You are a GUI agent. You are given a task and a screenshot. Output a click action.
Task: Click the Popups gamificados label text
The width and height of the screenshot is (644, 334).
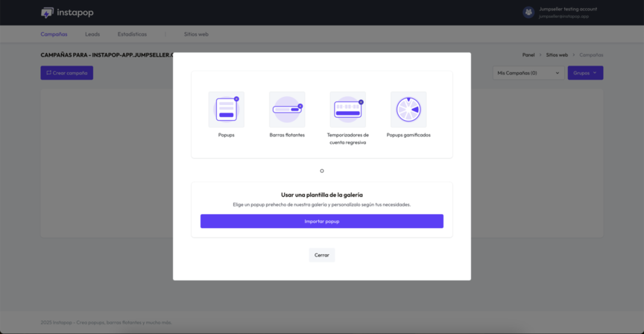tap(408, 135)
